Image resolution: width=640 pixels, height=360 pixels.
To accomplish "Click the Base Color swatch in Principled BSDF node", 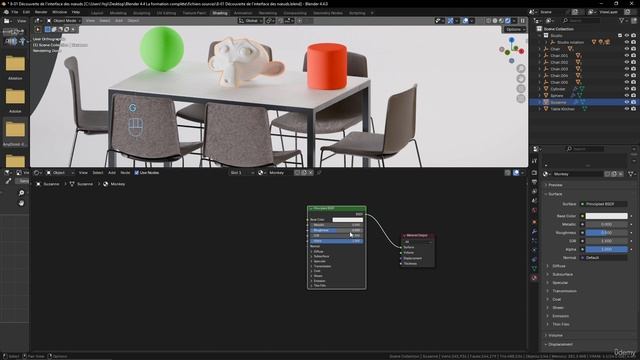I will [347, 220].
